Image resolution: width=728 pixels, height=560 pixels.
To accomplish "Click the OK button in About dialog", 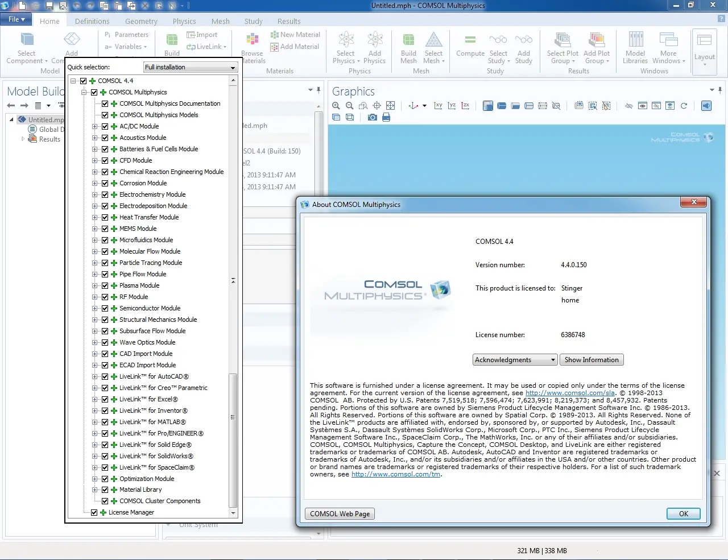I will point(684,513).
